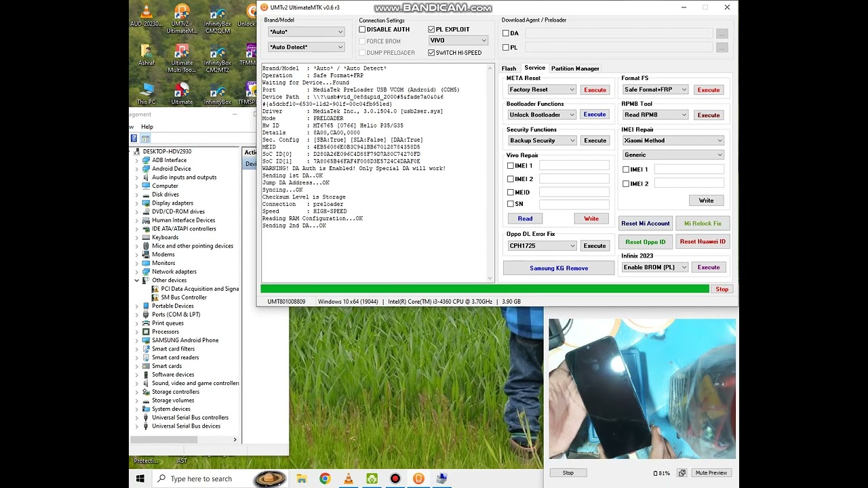Click the Help icon in Device Manager toolbar
Screen dimensions: 868x488
point(134,139)
